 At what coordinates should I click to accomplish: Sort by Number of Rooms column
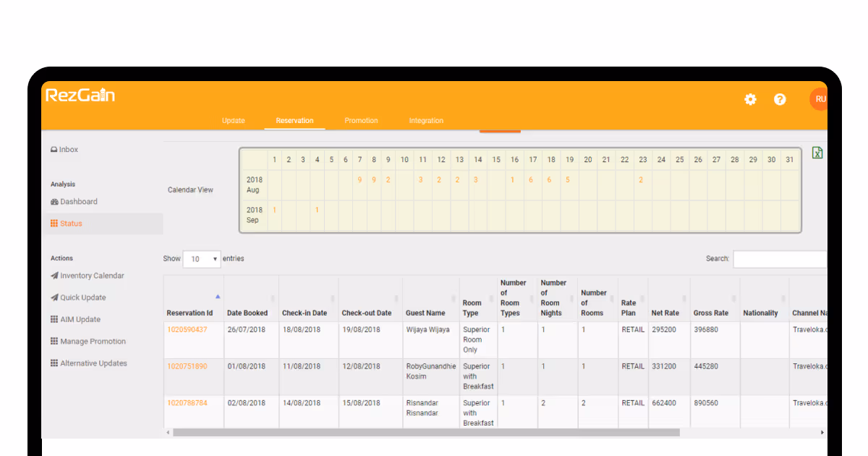[597, 298]
